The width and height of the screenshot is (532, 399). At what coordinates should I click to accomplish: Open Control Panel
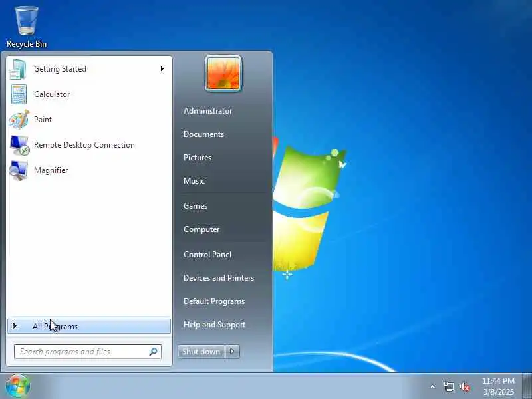[x=207, y=255]
